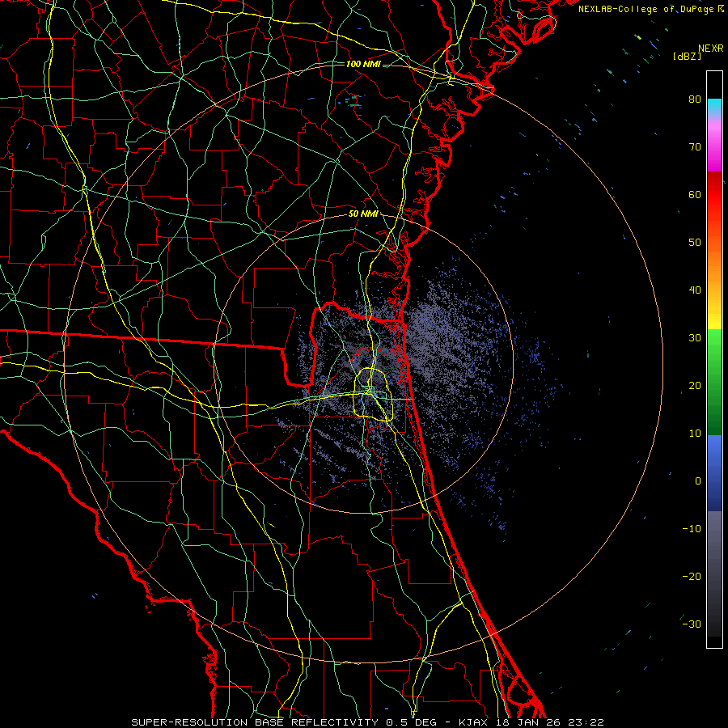Click the yellow beltway loop near the radar center

coord(374,394)
